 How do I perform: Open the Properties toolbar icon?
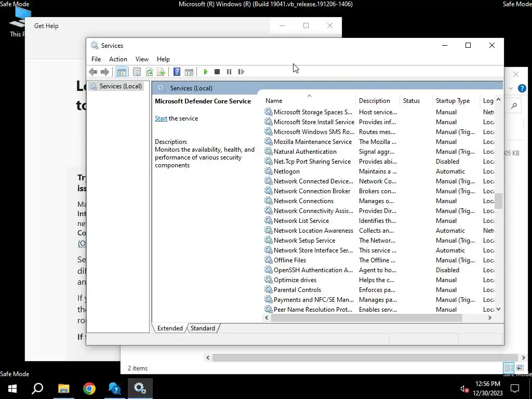coord(137,72)
